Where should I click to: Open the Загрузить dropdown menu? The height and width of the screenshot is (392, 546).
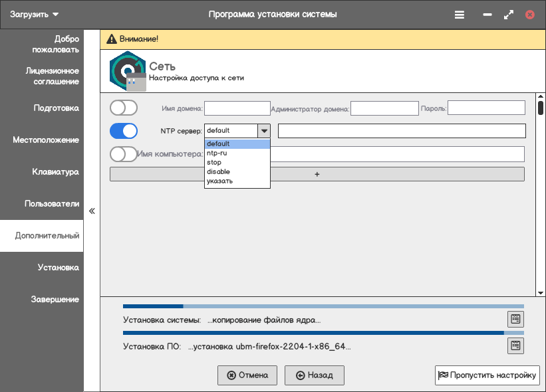pos(35,14)
